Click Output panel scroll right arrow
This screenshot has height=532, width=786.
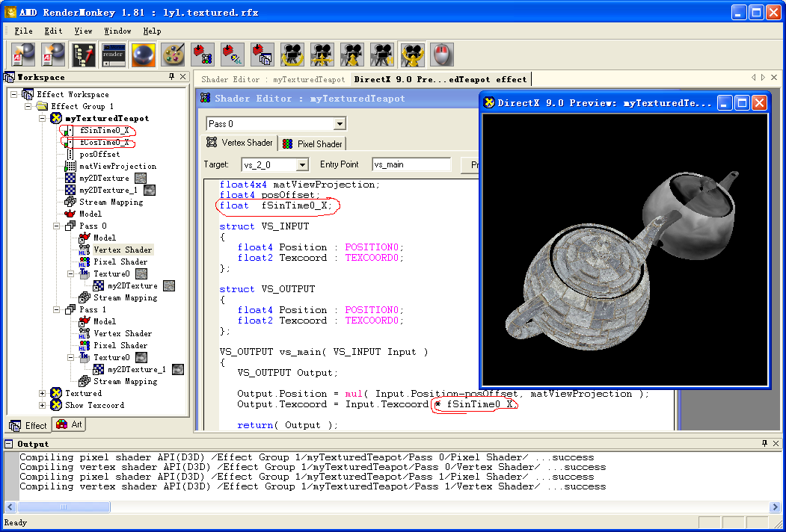tap(775, 507)
